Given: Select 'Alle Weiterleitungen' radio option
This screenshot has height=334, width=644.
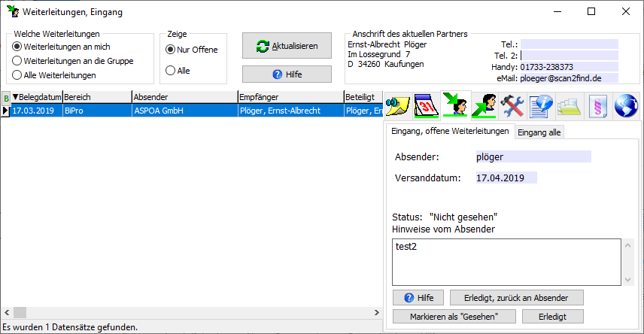Looking at the screenshot, I should [x=54, y=75].
